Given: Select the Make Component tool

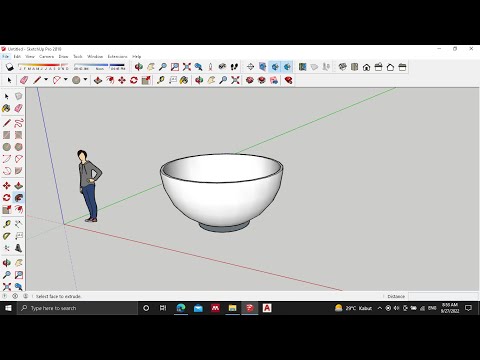Looking at the screenshot, I should tap(18, 96).
